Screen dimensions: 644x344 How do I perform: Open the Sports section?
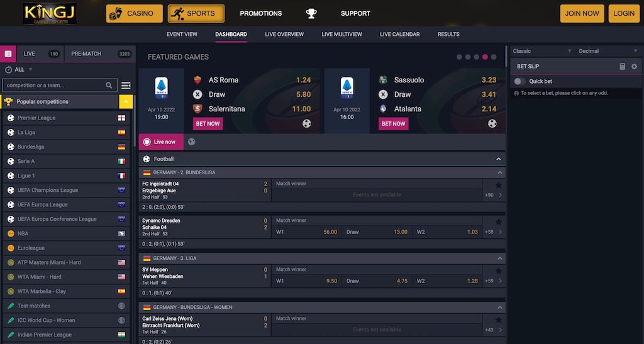click(196, 14)
